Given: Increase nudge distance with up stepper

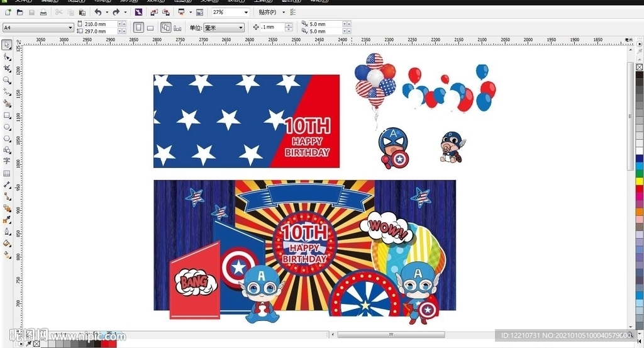Looking at the screenshot, I should click(289, 25).
